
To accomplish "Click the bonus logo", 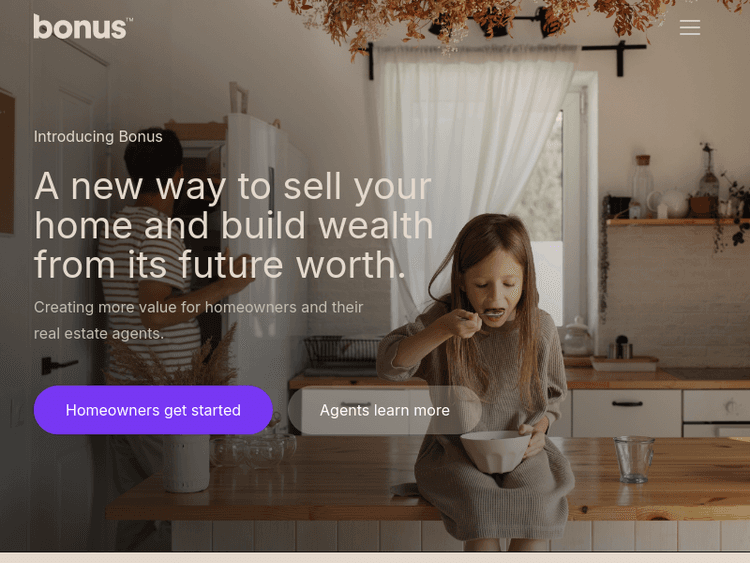I will click(82, 27).
